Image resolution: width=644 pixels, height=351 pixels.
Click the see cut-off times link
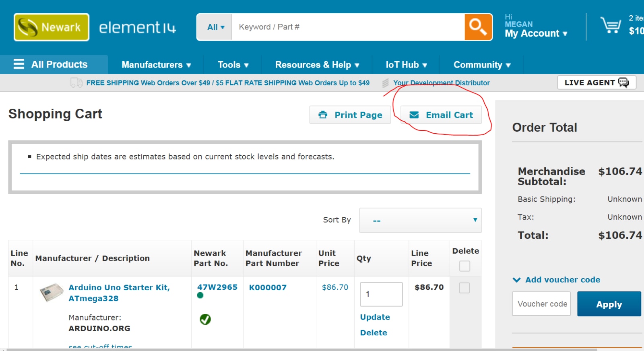click(100, 346)
